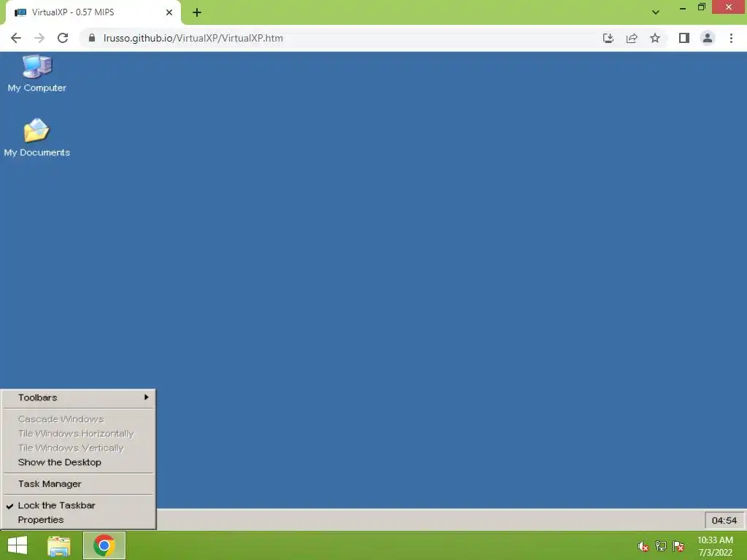
Task: Open Action Center flag icon
Action: click(x=678, y=546)
